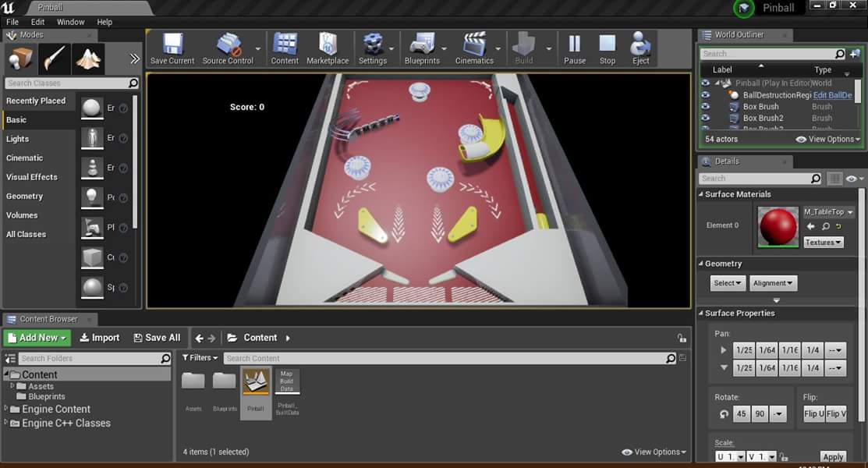868x468 pixels.
Task: Eject from the player controller
Action: 640,48
